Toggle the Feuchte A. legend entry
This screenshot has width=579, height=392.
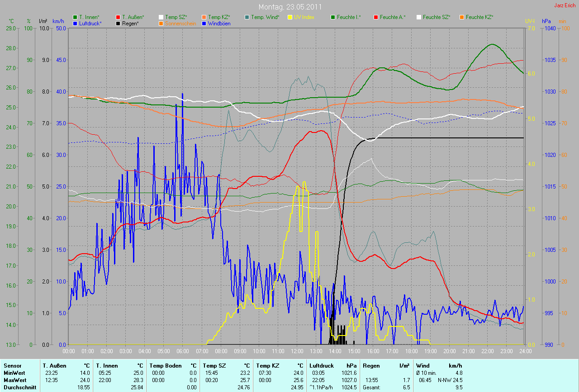pos(392,17)
